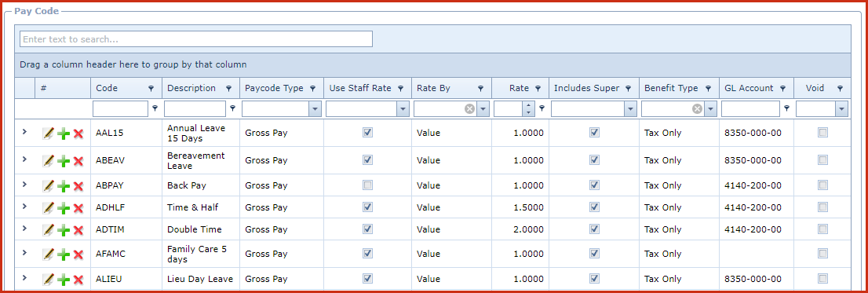This screenshot has height=293, width=868.
Task: Sort by Description column header
Action: click(191, 88)
